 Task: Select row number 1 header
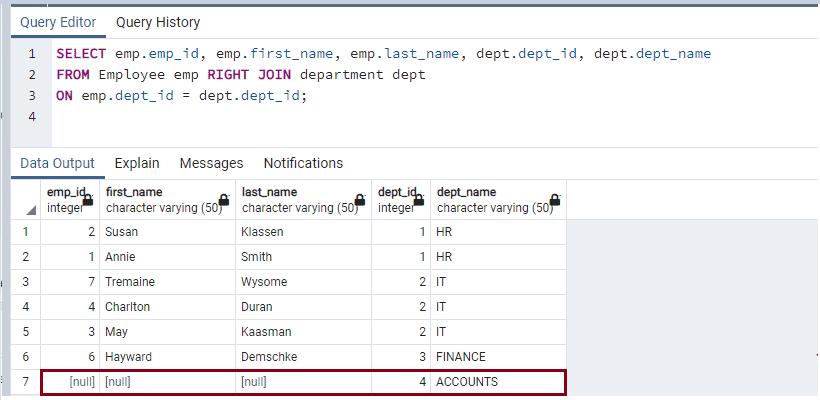(26, 232)
